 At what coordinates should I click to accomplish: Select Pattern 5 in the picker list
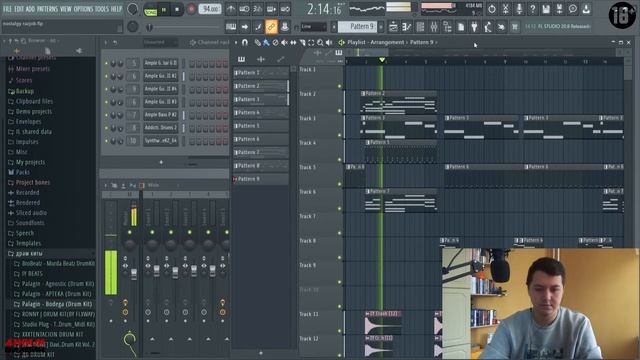(x=260, y=126)
